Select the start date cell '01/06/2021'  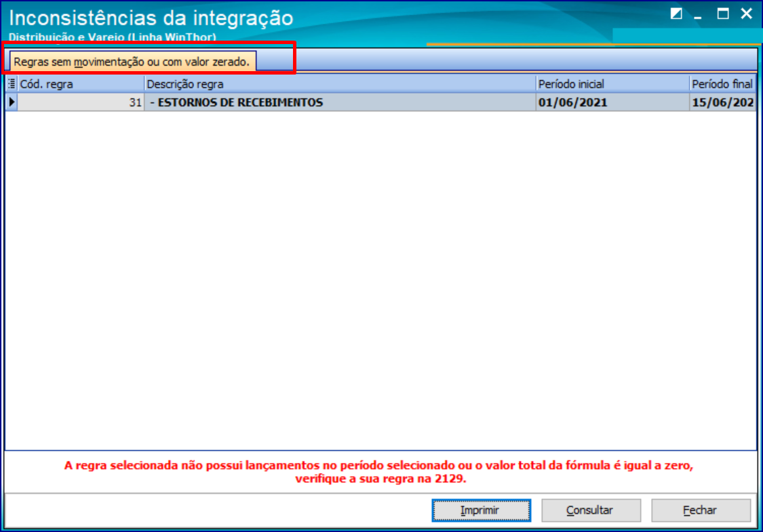click(612, 102)
